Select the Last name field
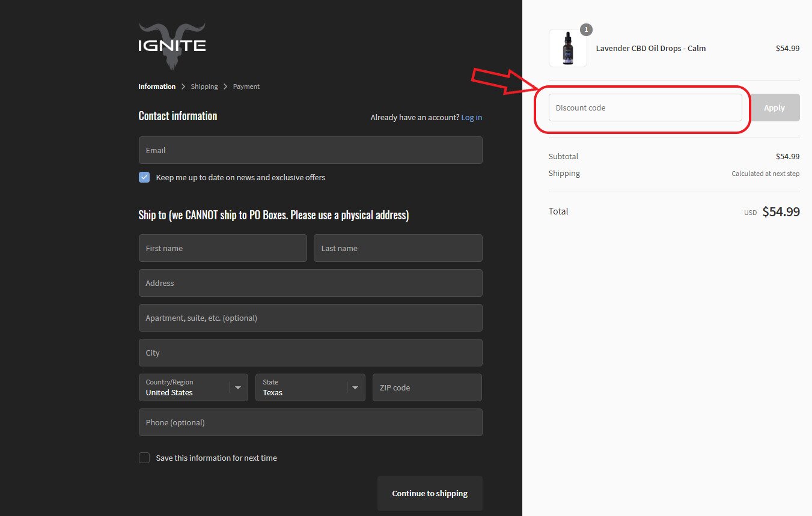Screen dimensions: 812x516 pyautogui.click(x=397, y=248)
